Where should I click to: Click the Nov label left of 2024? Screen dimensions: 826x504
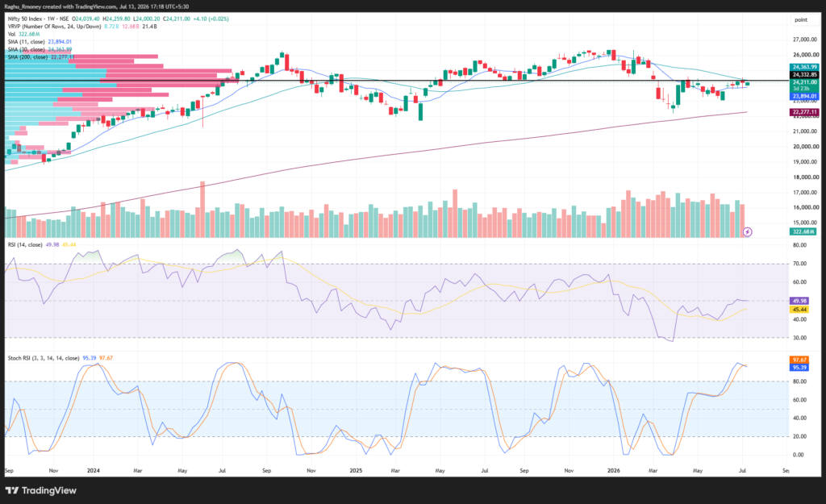tap(53, 470)
